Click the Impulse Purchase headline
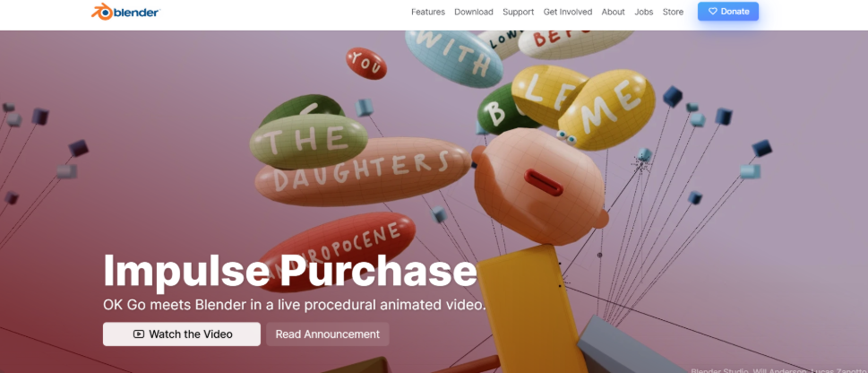This screenshot has height=373, width=868. tap(290, 271)
